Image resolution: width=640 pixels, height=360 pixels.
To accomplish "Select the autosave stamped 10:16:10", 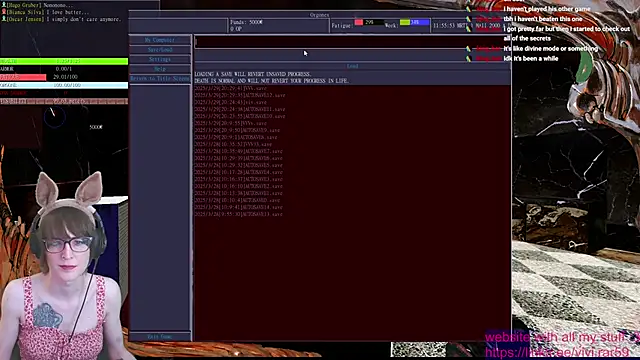I will [x=238, y=186].
